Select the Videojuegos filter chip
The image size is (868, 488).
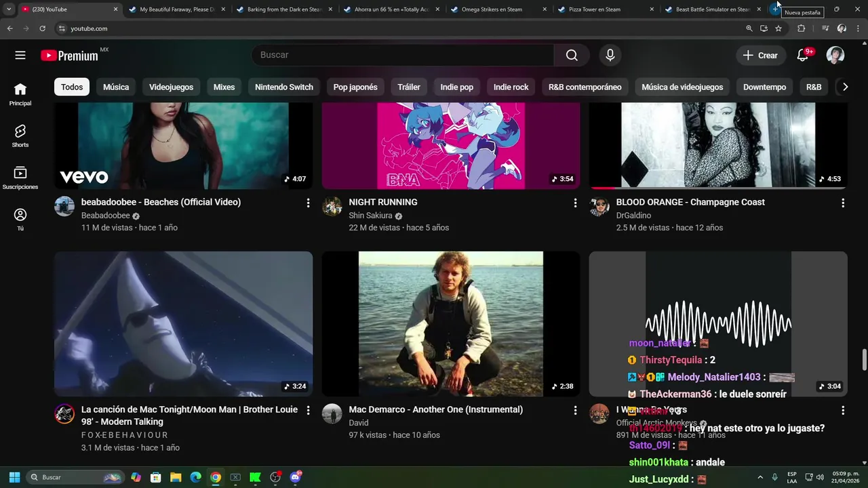171,87
